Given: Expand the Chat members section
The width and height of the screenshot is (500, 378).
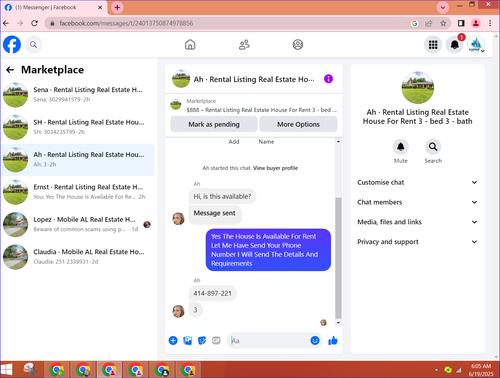Looking at the screenshot, I should [417, 202].
